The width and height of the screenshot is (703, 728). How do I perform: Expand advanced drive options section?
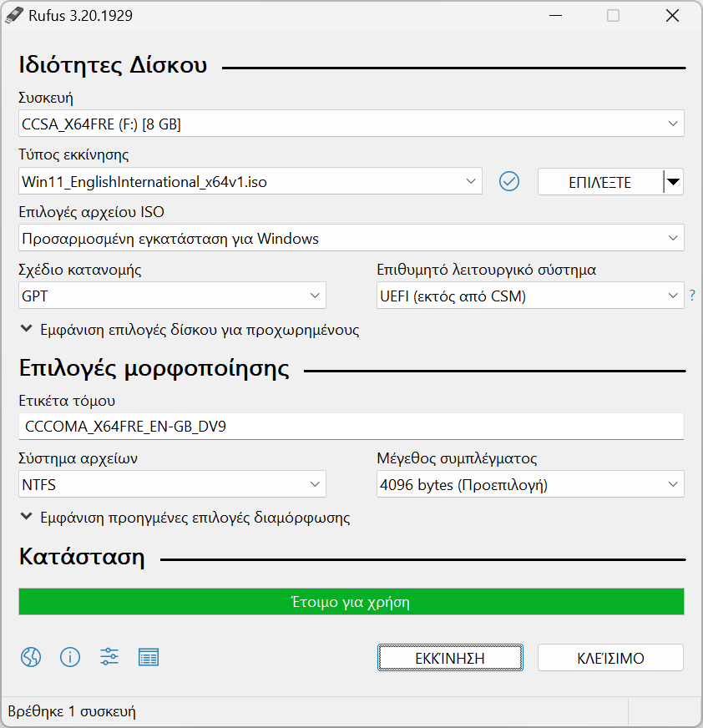(x=190, y=330)
